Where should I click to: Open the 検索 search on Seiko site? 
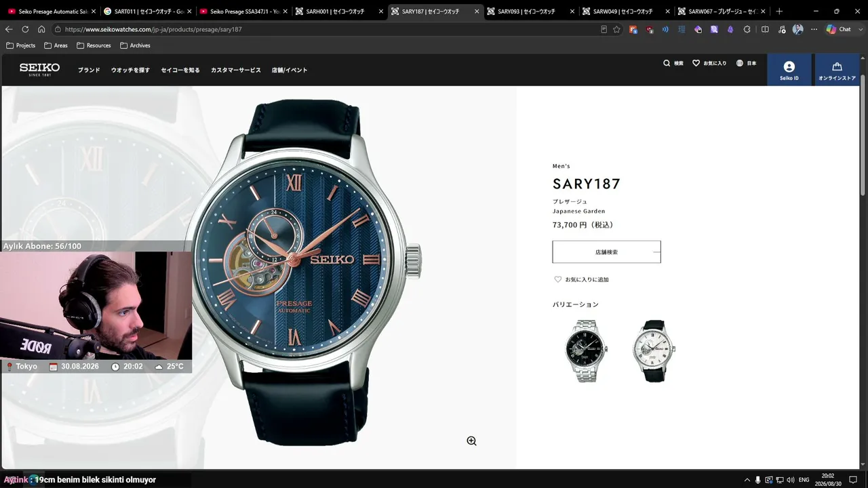click(673, 63)
